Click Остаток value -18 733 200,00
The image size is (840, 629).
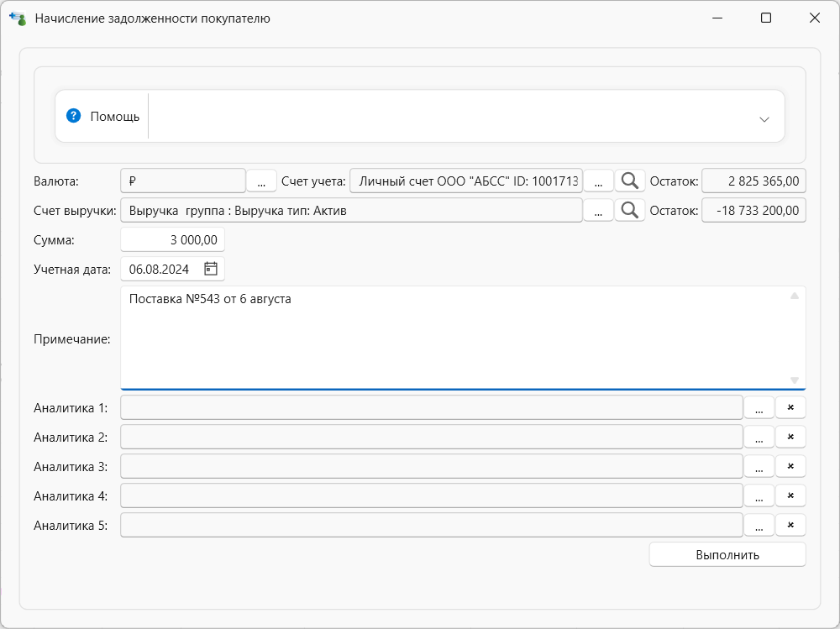point(753,211)
